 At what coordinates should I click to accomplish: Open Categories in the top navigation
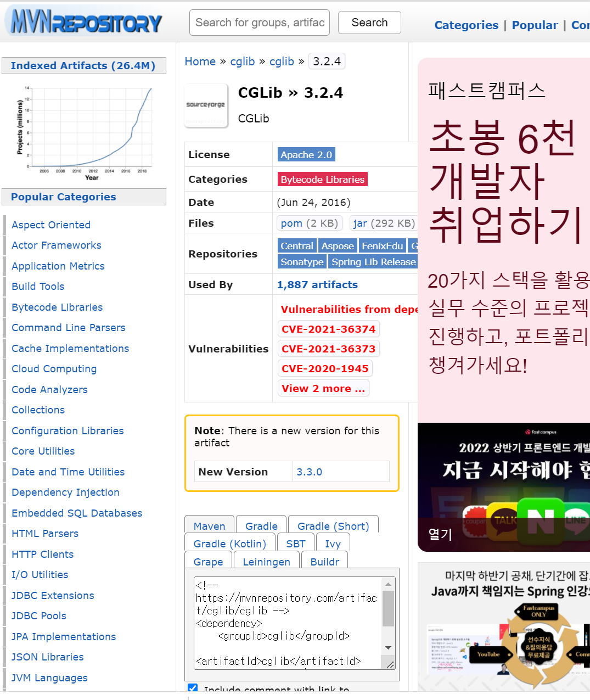point(467,25)
